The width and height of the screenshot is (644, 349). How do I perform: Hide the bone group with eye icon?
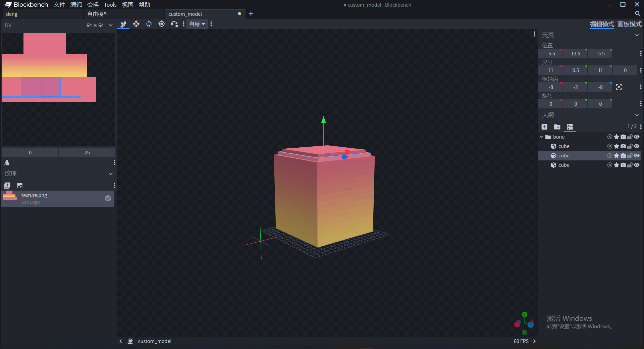coord(637,137)
